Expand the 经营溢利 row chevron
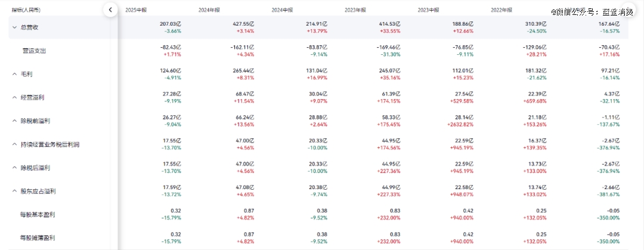The height and width of the screenshot is (250, 644). point(14,97)
